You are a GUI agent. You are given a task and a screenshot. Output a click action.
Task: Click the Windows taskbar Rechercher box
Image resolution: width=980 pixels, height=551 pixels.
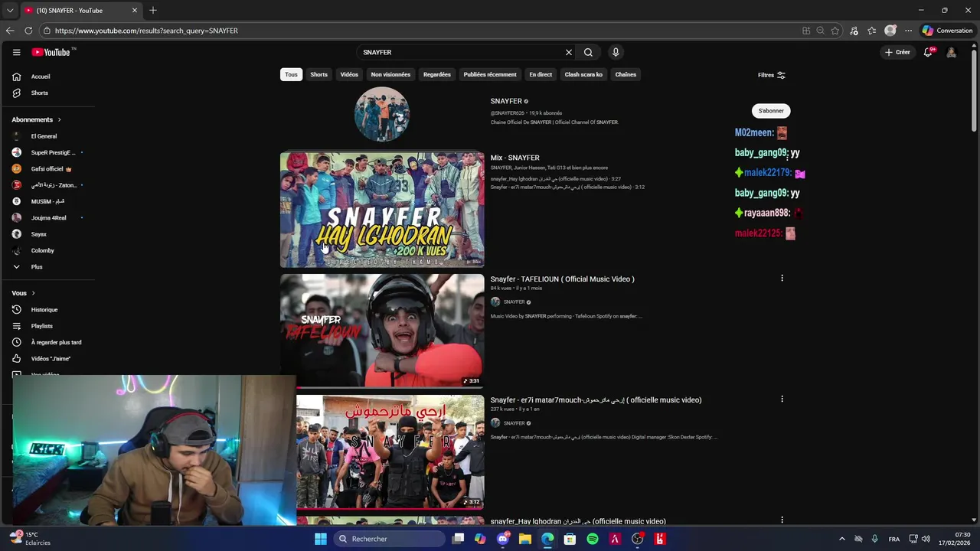pyautogui.click(x=390, y=539)
